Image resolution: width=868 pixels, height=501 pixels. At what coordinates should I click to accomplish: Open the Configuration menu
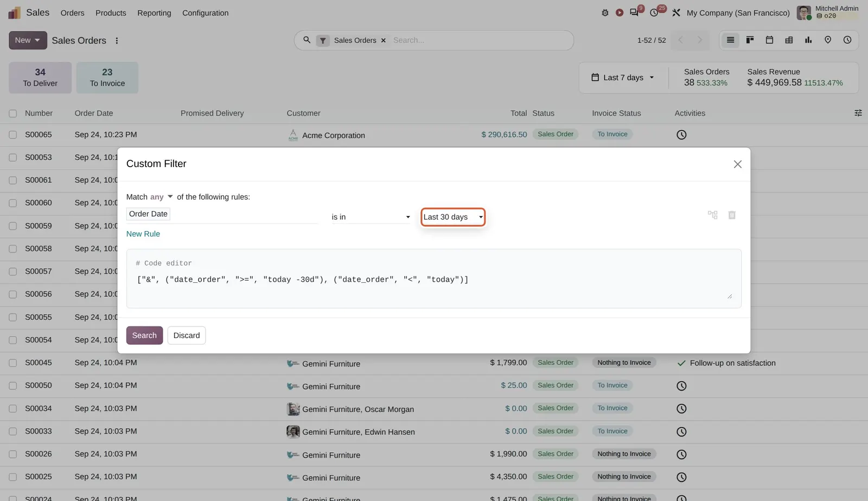[x=205, y=12]
